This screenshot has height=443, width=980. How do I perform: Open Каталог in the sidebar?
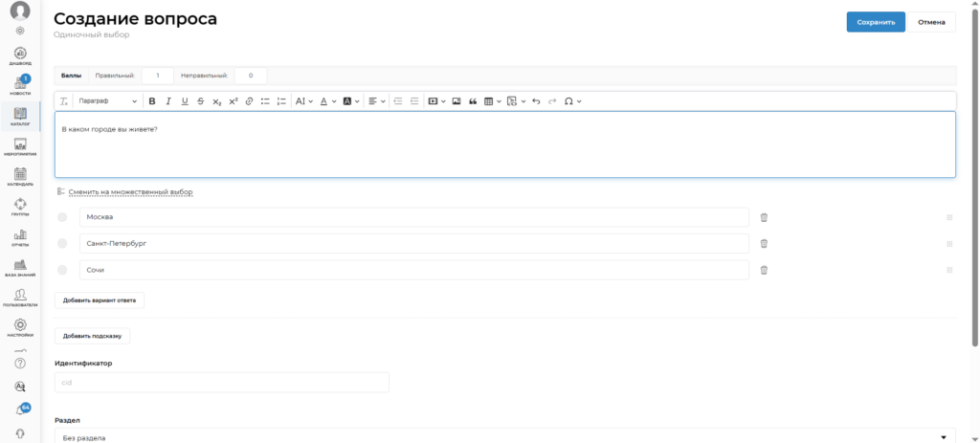point(20,117)
